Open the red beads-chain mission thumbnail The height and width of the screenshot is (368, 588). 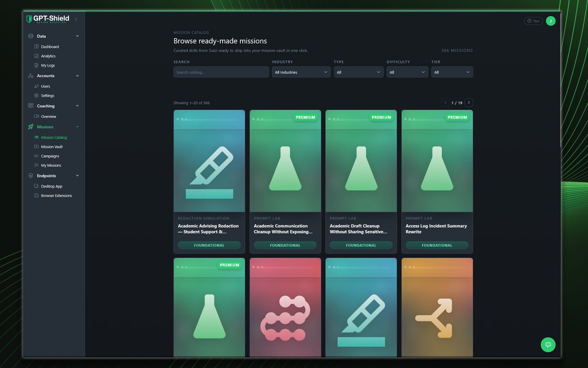point(285,307)
